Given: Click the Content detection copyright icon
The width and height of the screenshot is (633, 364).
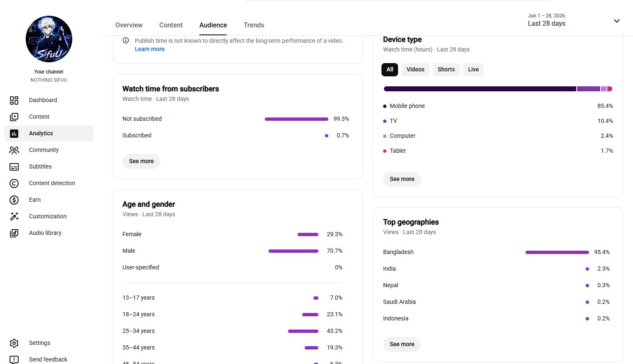Looking at the screenshot, I should 14,183.
